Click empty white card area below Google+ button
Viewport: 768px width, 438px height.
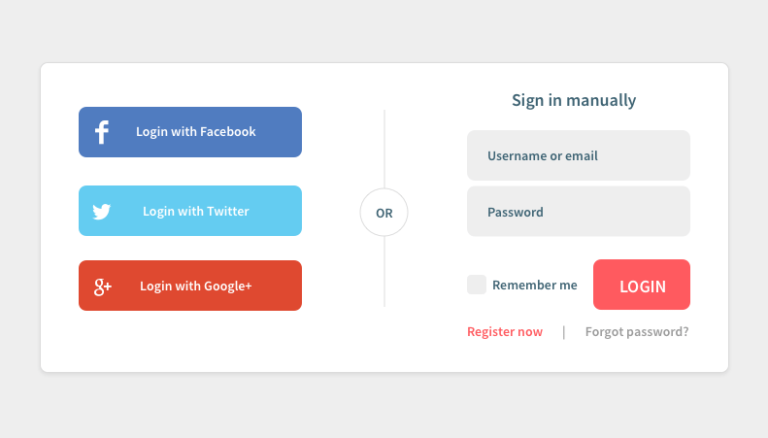pyautogui.click(x=190, y=341)
